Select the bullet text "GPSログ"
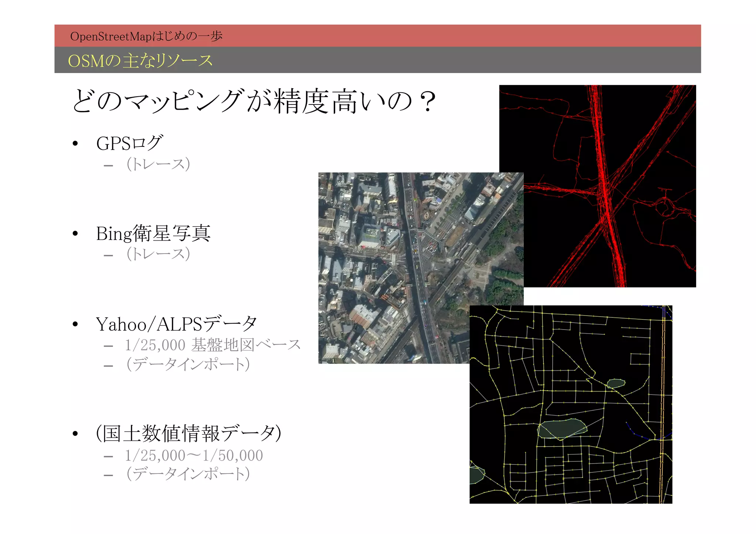 click(129, 143)
